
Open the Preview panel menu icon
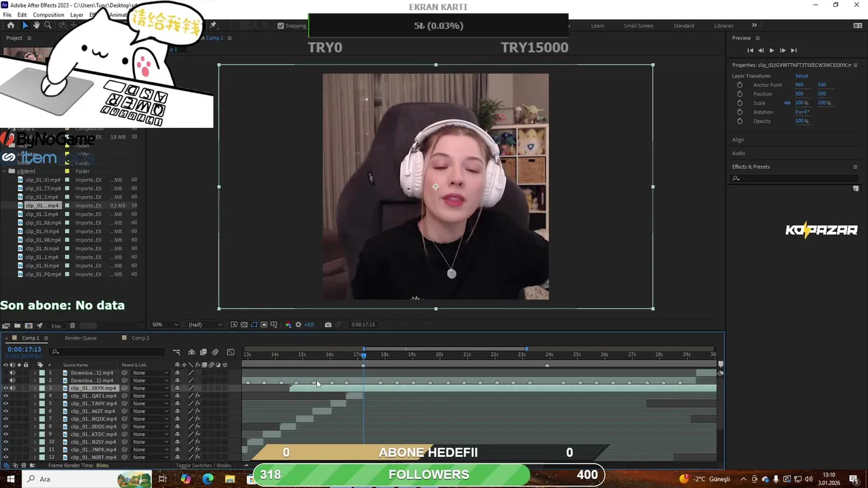click(757, 38)
